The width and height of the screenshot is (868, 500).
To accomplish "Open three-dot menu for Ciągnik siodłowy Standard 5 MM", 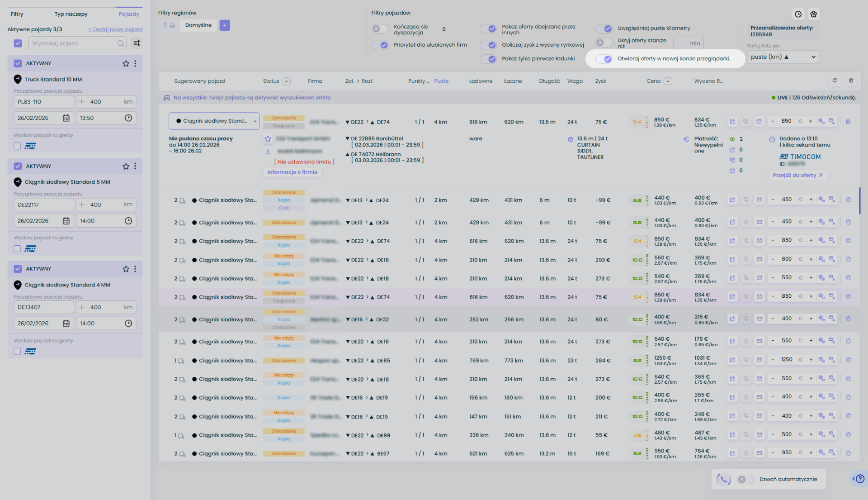I will 135,166.
